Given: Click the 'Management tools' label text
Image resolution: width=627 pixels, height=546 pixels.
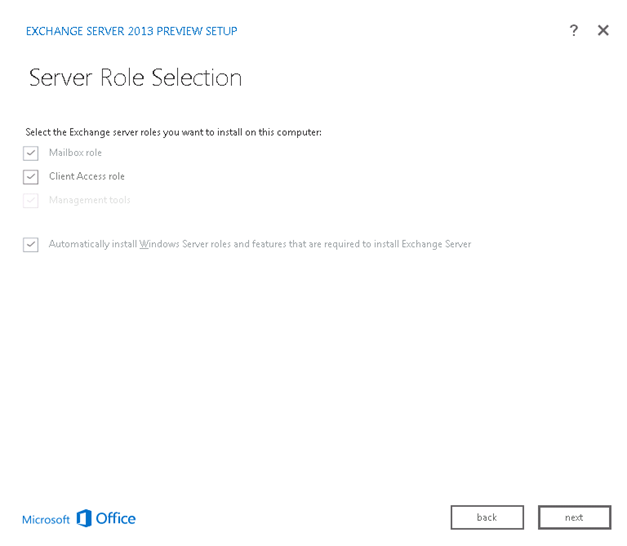Looking at the screenshot, I should pyautogui.click(x=89, y=200).
